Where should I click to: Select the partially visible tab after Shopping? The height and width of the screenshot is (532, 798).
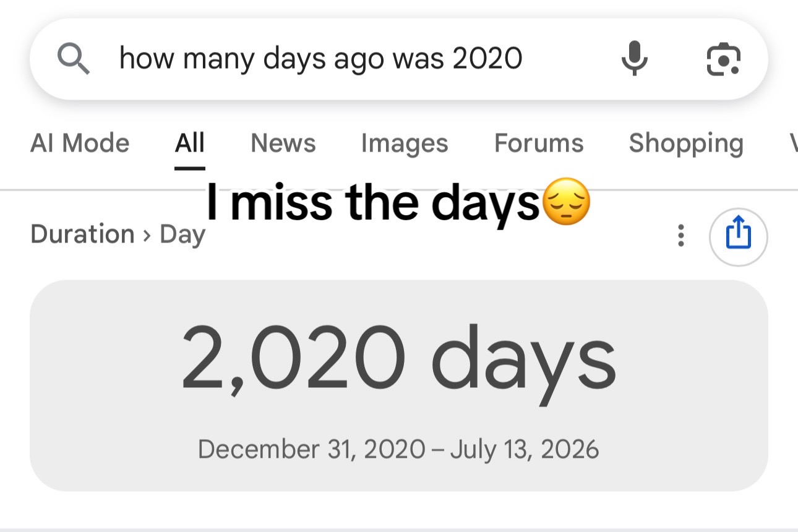pyautogui.click(x=792, y=144)
